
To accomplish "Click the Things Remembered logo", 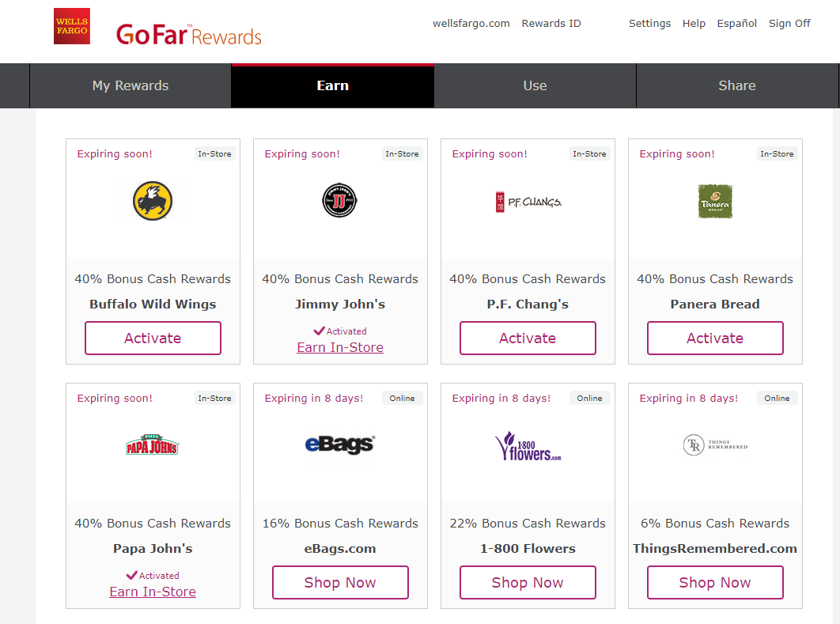I will tap(715, 445).
